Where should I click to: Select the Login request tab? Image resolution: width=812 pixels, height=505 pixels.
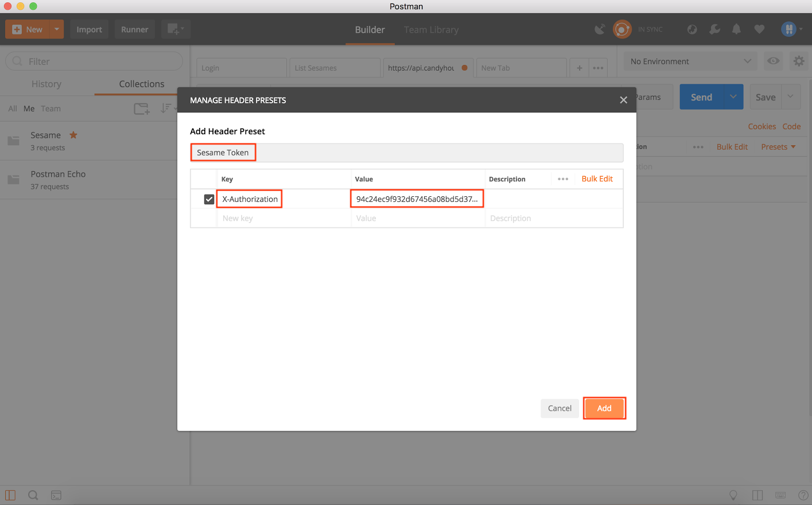point(241,68)
